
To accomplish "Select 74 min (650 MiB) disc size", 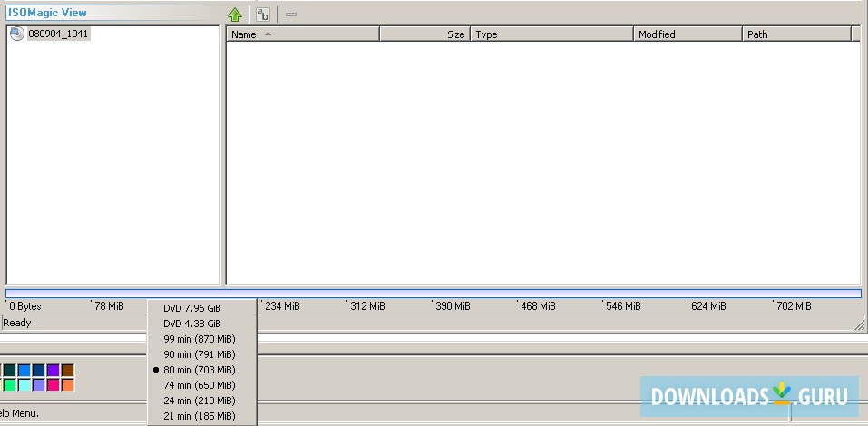I will coord(202,385).
